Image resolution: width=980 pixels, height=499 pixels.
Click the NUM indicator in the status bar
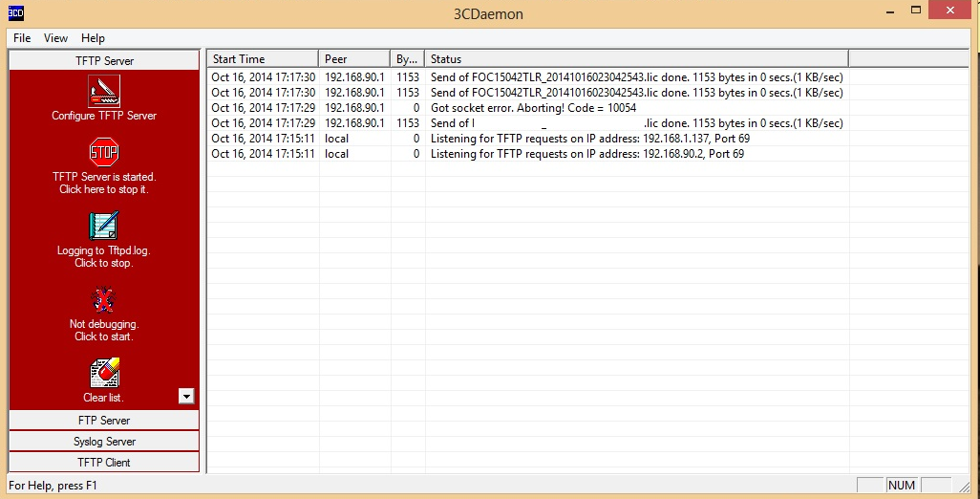click(x=902, y=486)
